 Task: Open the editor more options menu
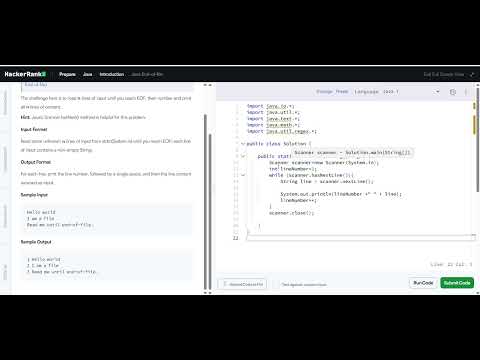click(466, 92)
